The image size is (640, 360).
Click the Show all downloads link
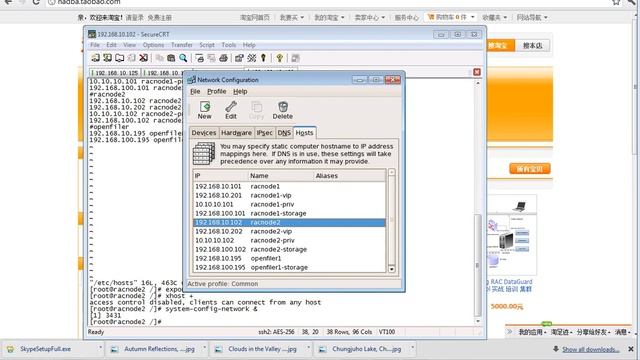pos(590,349)
